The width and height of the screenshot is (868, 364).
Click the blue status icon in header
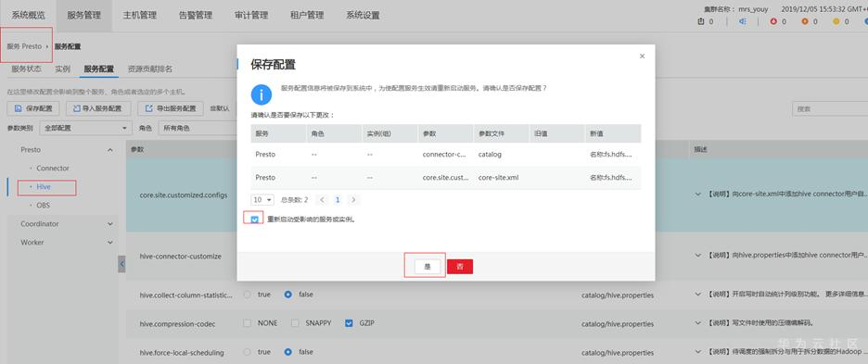pos(743,21)
